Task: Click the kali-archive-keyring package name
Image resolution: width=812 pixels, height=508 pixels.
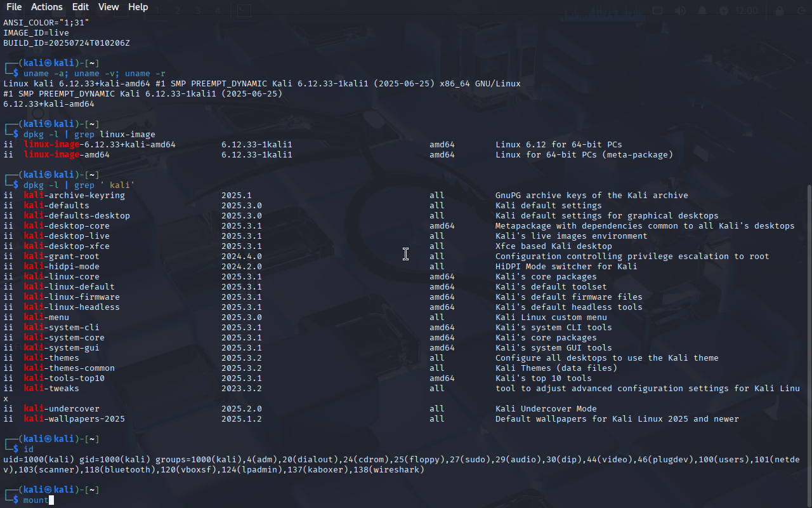Action: [x=74, y=196]
